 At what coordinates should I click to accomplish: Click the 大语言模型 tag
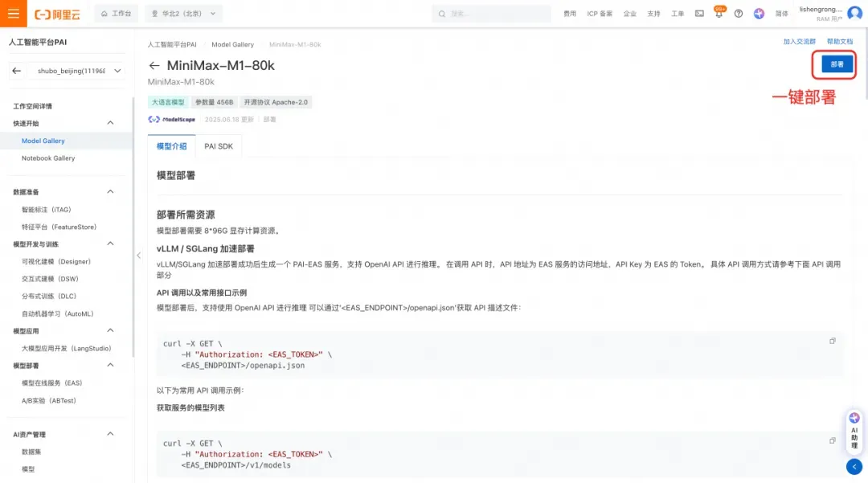coord(168,102)
